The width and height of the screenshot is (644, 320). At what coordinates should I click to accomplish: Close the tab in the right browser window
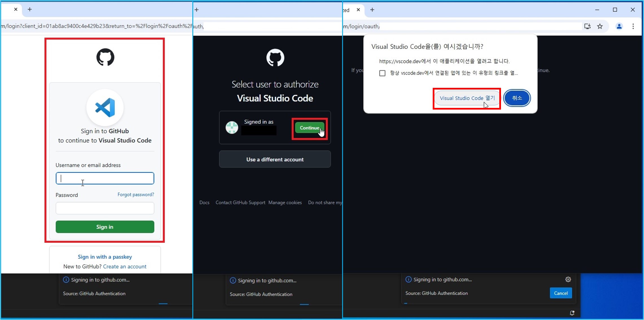tap(358, 10)
